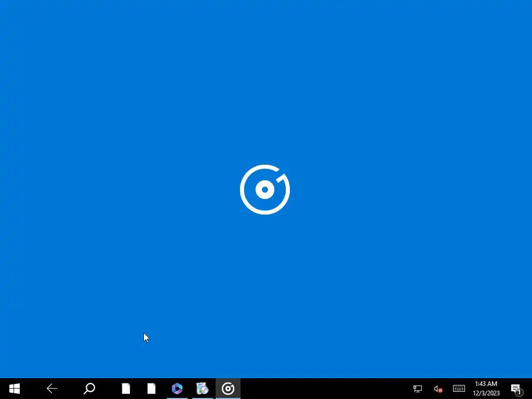532x399 pixels.
Task: Open the Windows Start menu
Action: click(x=14, y=389)
